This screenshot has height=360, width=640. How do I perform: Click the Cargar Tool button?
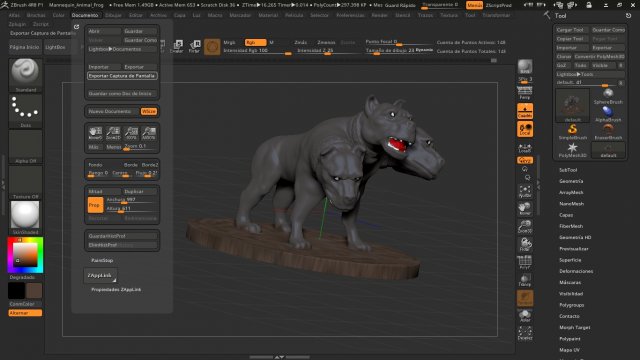pos(571,30)
